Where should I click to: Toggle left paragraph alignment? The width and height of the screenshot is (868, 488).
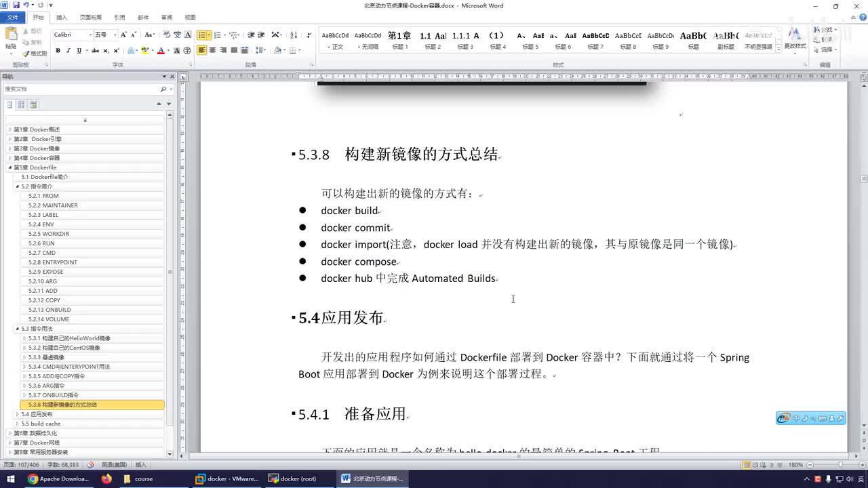[x=201, y=50]
